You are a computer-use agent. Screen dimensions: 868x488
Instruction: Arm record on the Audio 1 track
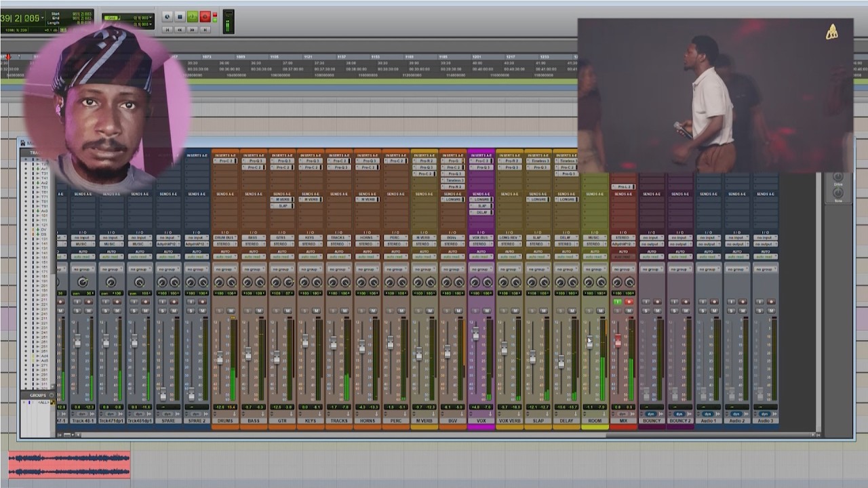tap(714, 302)
